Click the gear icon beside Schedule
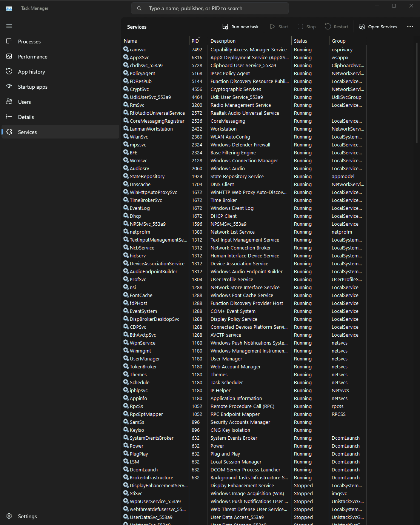Image resolution: width=420 pixels, height=525 pixels. click(x=126, y=382)
